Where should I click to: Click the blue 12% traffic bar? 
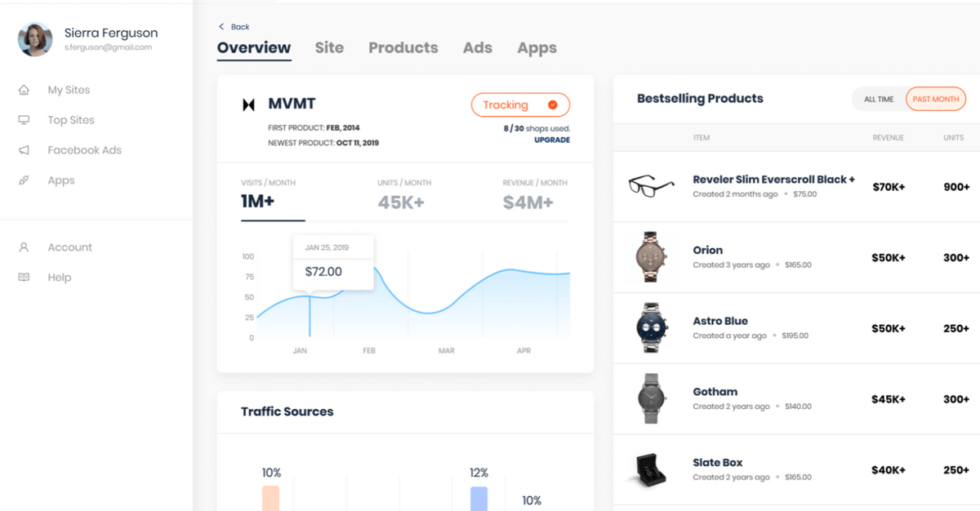tap(479, 499)
